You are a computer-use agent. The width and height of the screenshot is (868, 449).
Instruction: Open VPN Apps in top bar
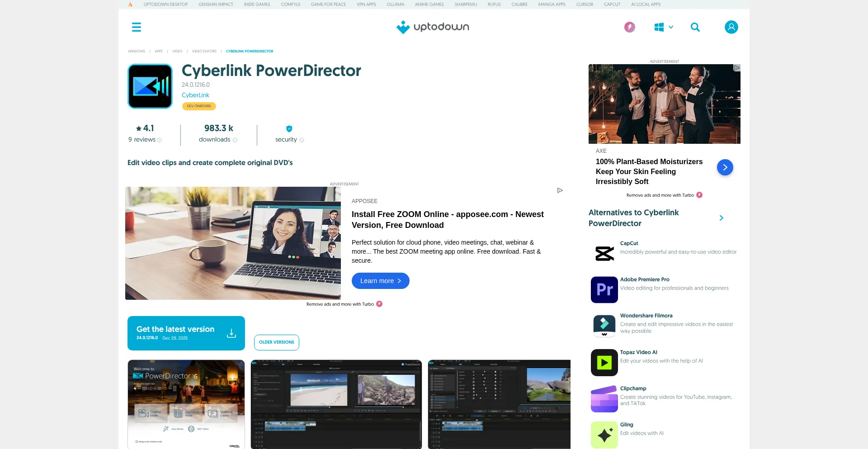(367, 5)
